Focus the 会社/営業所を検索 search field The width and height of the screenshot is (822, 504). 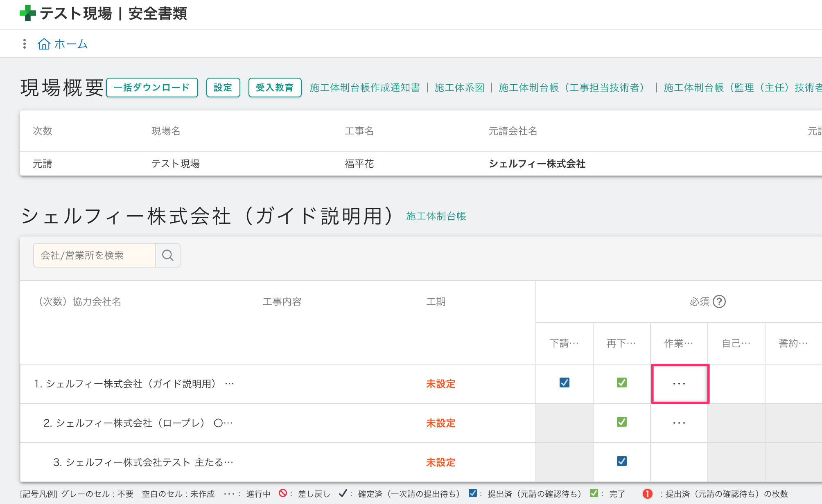95,255
